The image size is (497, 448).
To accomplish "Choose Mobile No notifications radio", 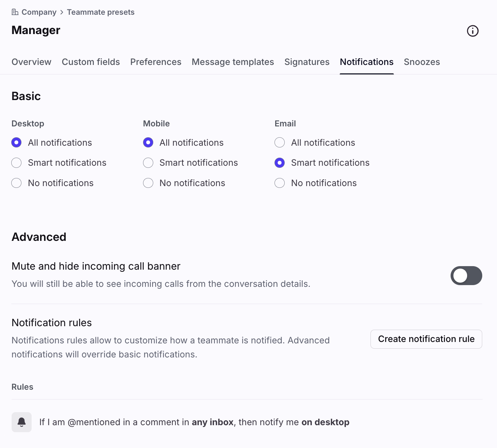I will [x=148, y=183].
